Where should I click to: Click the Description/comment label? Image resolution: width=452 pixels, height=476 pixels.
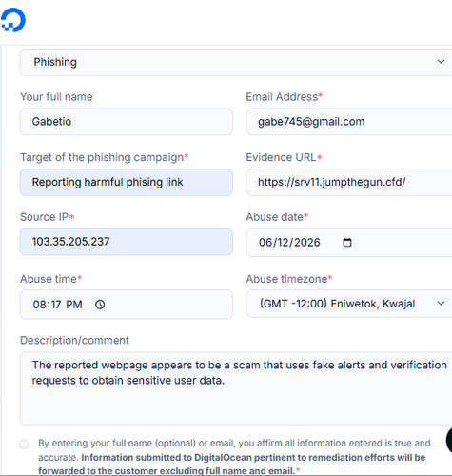pyautogui.click(x=74, y=340)
